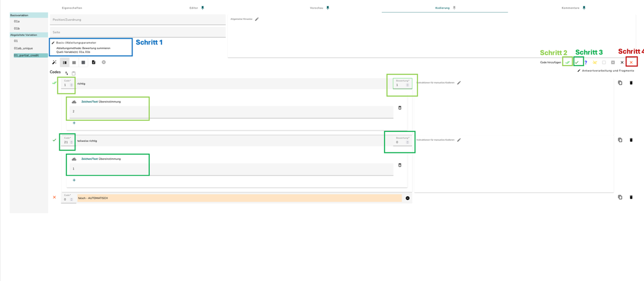Open the Eigenschaften tab
This screenshot has width=644, height=281.
tap(72, 8)
